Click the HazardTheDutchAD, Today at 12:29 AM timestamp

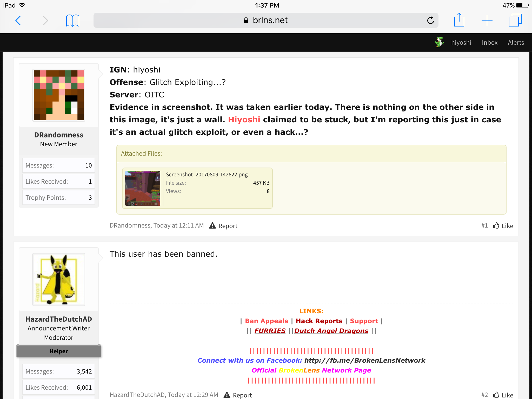(x=164, y=395)
